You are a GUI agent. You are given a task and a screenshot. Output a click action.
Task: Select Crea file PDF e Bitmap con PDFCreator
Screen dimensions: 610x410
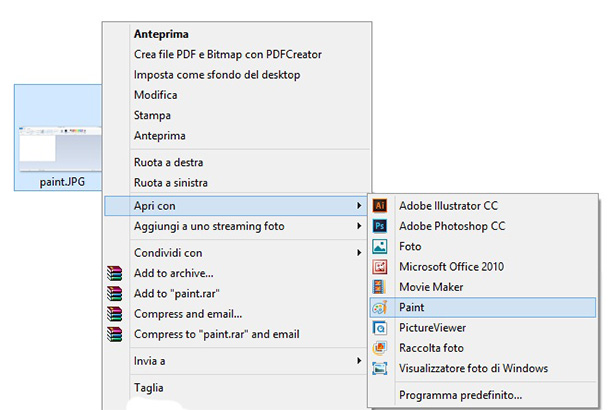click(x=228, y=54)
